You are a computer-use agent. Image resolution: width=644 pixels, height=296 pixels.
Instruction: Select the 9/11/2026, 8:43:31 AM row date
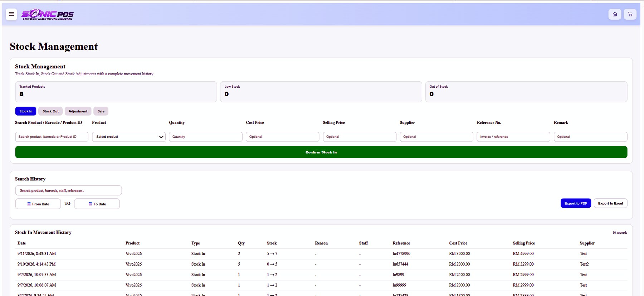pos(36,254)
